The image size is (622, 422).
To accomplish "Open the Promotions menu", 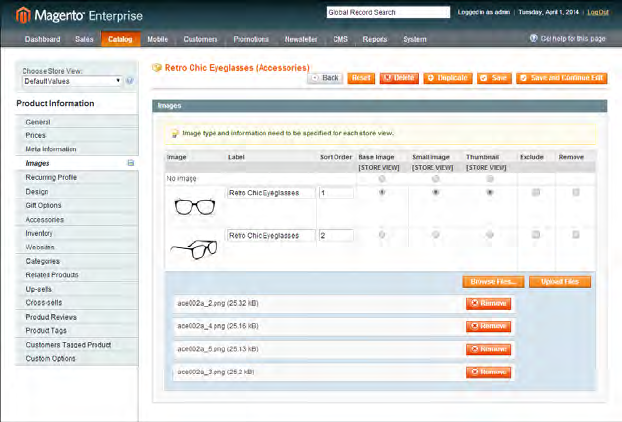I will coord(251,39).
